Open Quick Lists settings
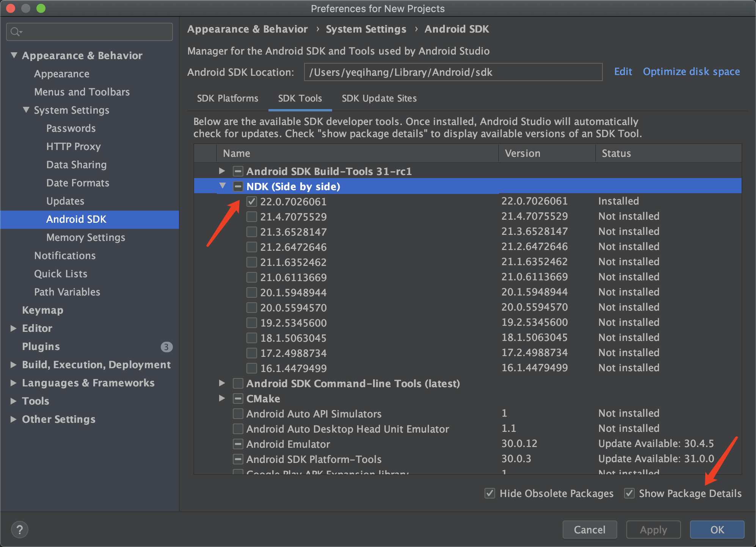 61,274
